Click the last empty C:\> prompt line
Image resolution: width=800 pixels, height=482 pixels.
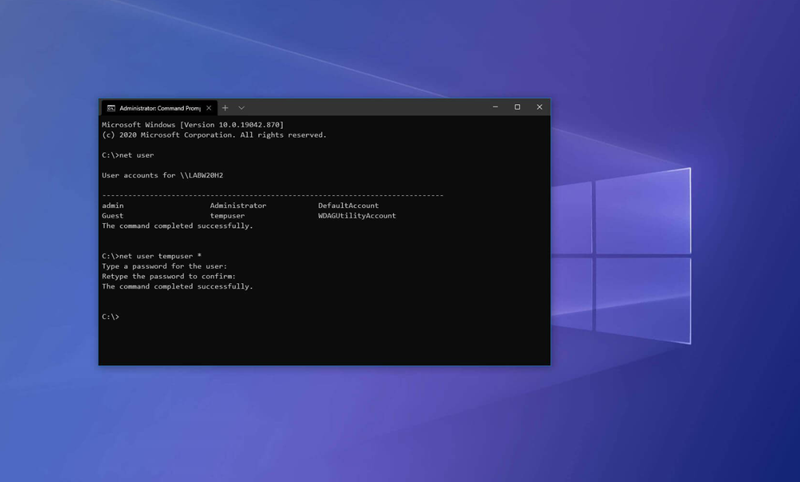click(111, 317)
